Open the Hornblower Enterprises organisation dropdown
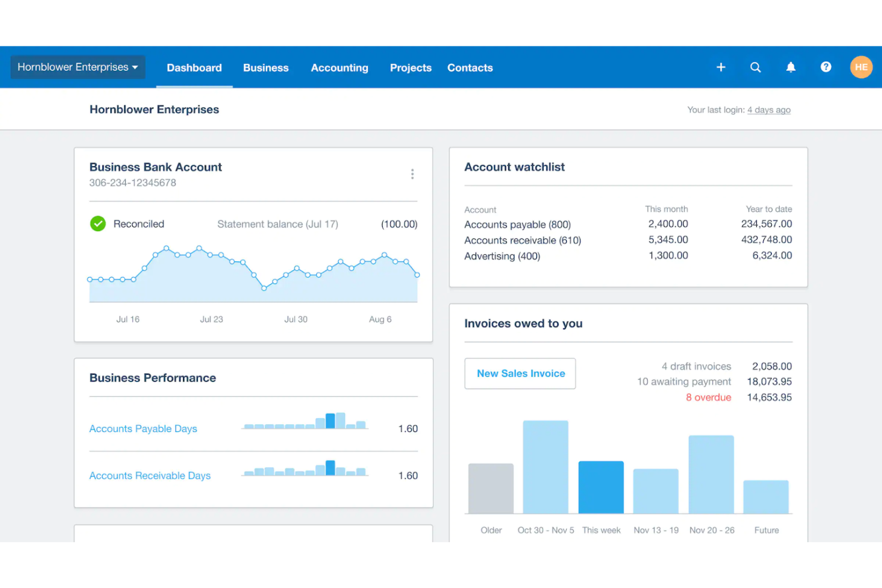The height and width of the screenshot is (588, 882). pyautogui.click(x=77, y=67)
